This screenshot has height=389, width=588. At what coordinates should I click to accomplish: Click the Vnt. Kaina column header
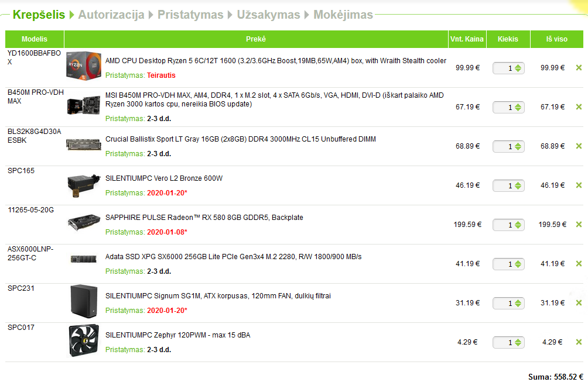[467, 39]
